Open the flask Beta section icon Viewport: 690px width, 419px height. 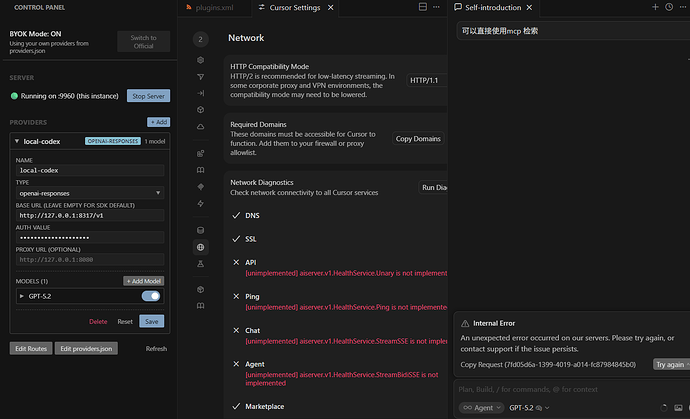pyautogui.click(x=200, y=264)
